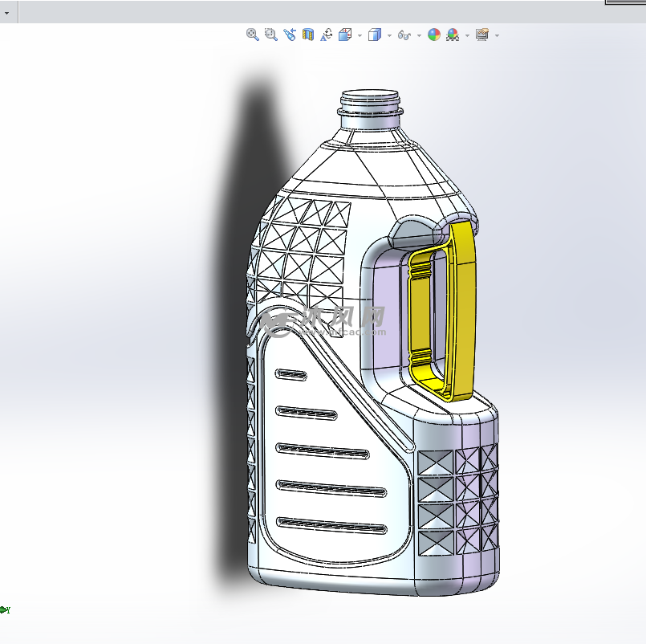Open the Edit Appearance color sphere
Image resolution: width=646 pixels, height=644 pixels.
click(x=433, y=35)
